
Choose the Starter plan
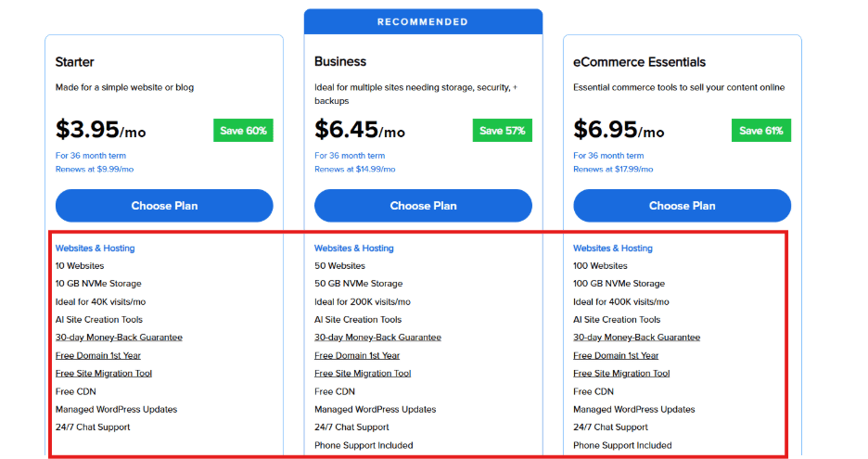(164, 206)
